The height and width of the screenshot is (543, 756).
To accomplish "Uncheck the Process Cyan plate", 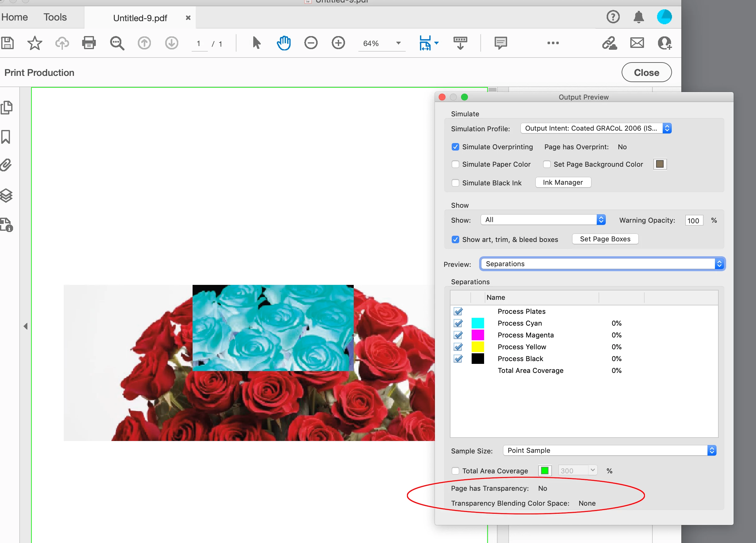I will pyautogui.click(x=458, y=323).
